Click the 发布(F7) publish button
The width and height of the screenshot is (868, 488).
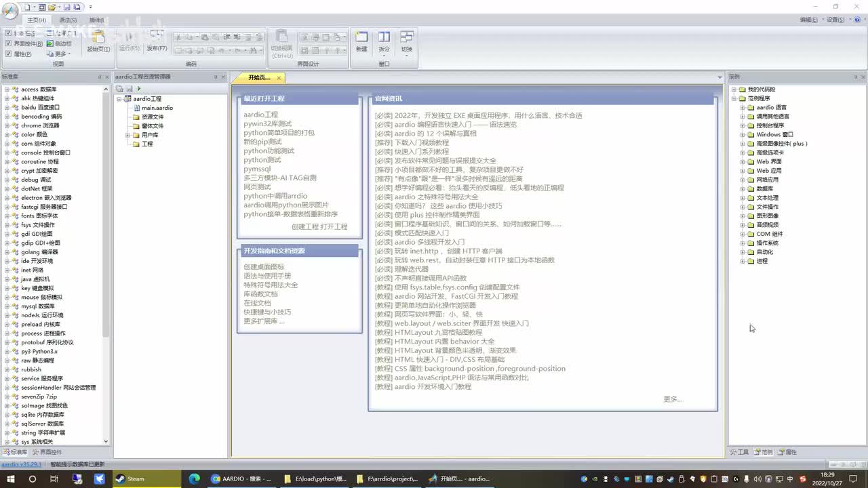[157, 41]
